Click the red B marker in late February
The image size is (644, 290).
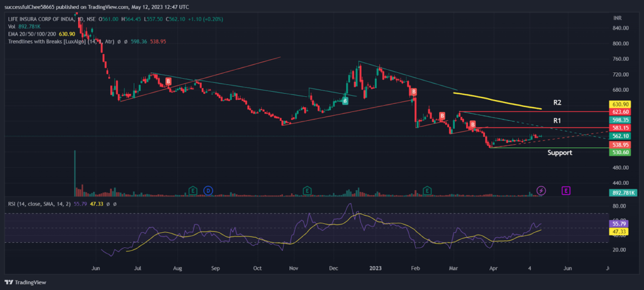click(442, 115)
